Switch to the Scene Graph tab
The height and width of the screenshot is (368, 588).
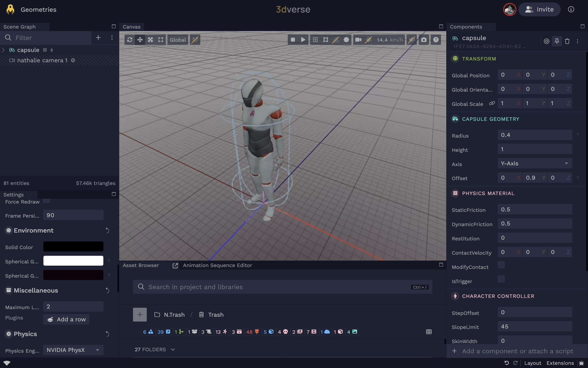(x=20, y=27)
